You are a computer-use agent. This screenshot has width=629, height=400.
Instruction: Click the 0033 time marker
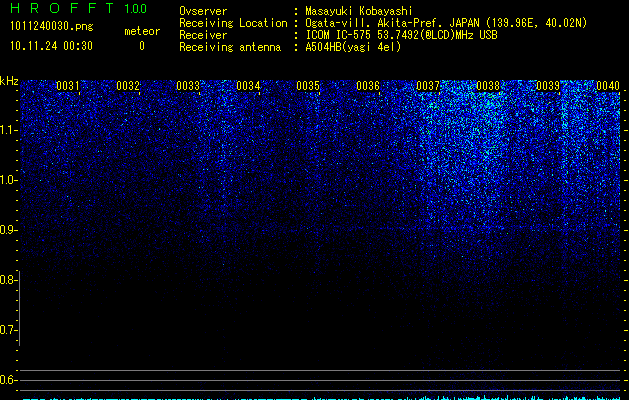(188, 86)
